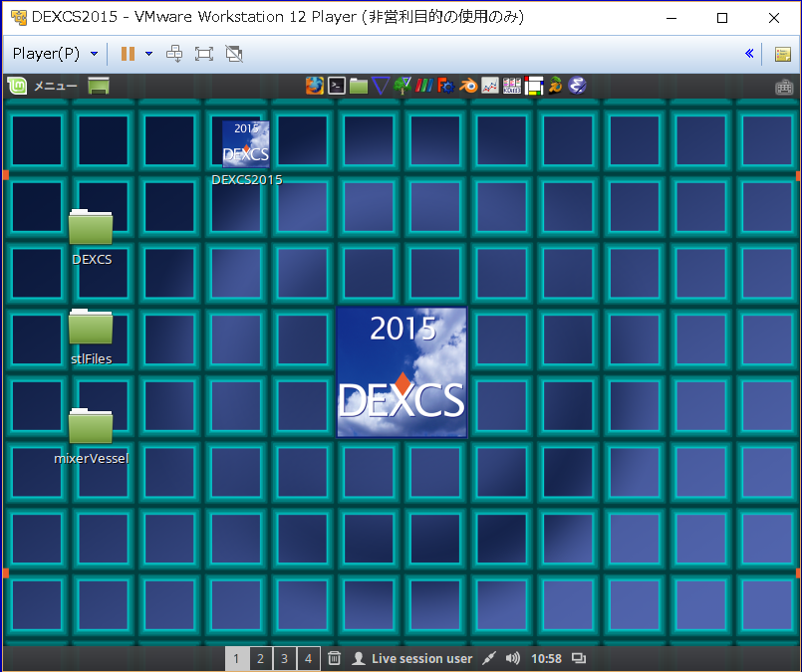Click VMware send Ctrl+Alt+Del icon
The height and width of the screenshot is (672, 802).
pyautogui.click(x=174, y=54)
